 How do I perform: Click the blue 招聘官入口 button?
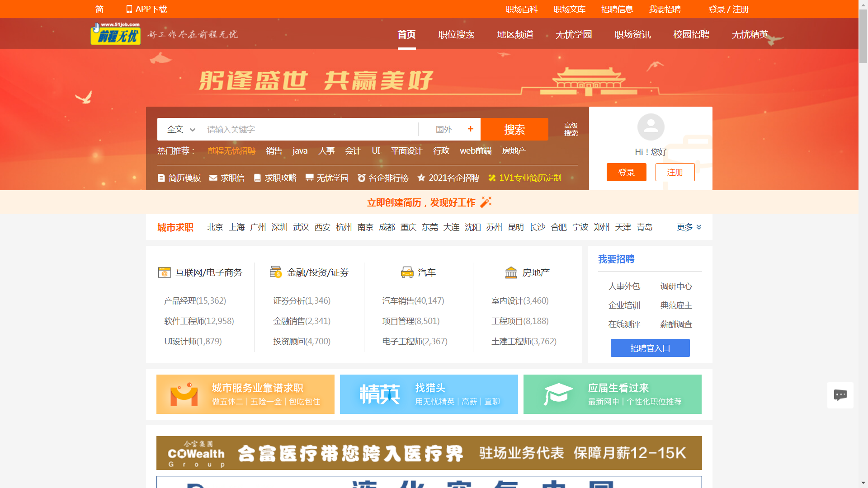click(650, 348)
